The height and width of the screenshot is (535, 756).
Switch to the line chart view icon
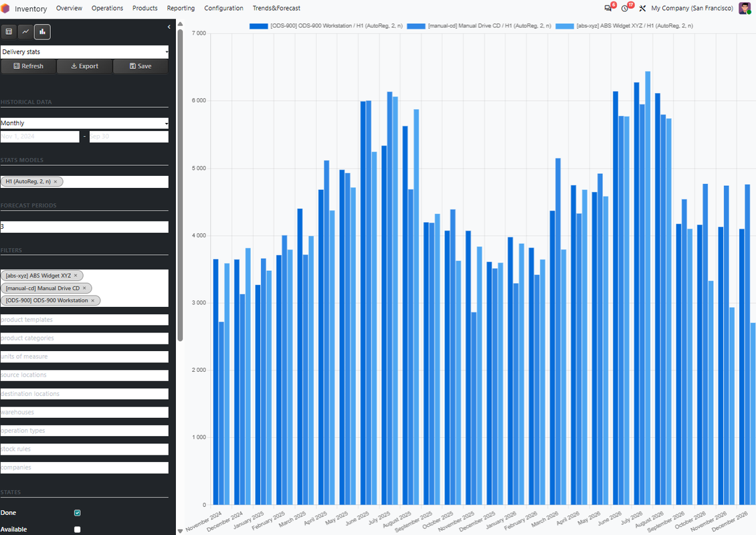click(x=25, y=32)
